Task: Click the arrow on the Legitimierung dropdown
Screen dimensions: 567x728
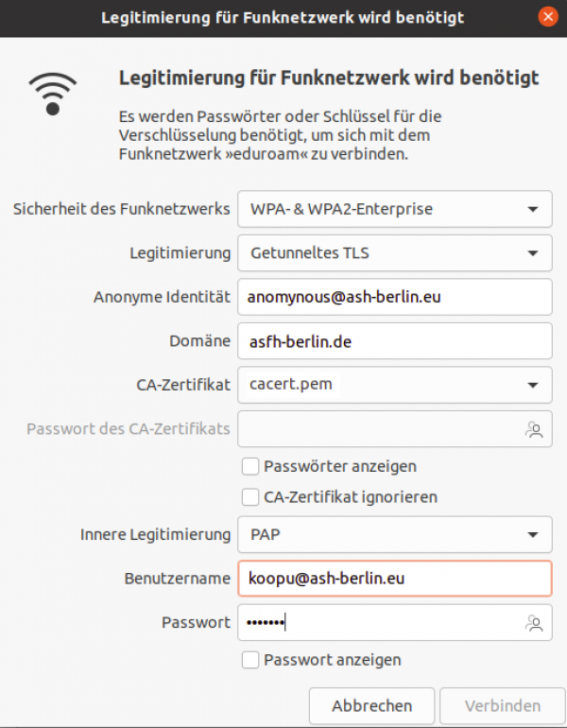Action: [x=533, y=253]
